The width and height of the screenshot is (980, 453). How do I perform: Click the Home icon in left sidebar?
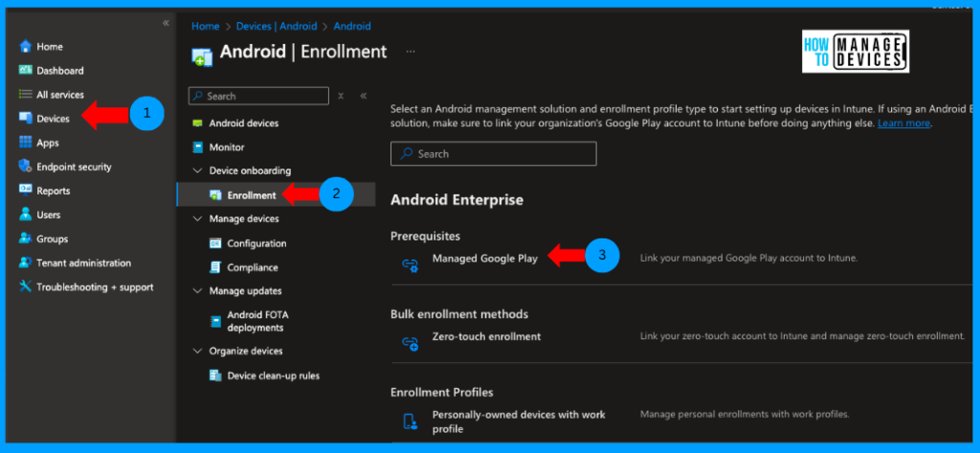(25, 46)
